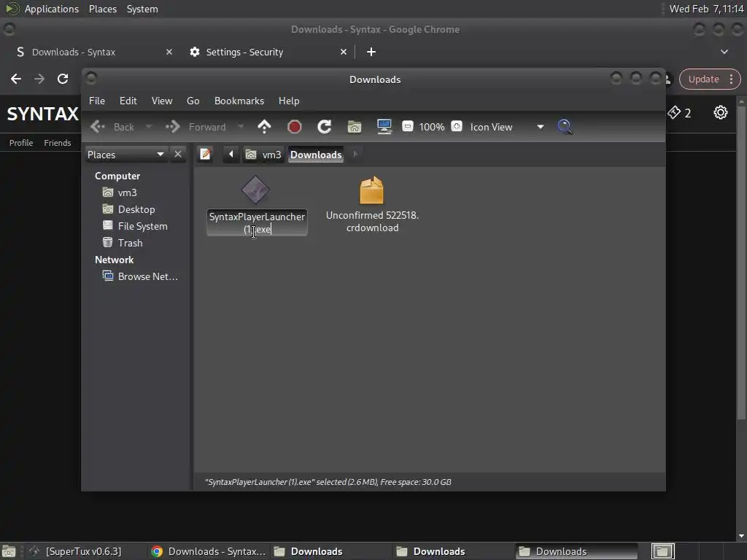Viewport: 747px width, 560px height.
Task: Open Chrome three-dot menu beside Update
Action: click(731, 79)
